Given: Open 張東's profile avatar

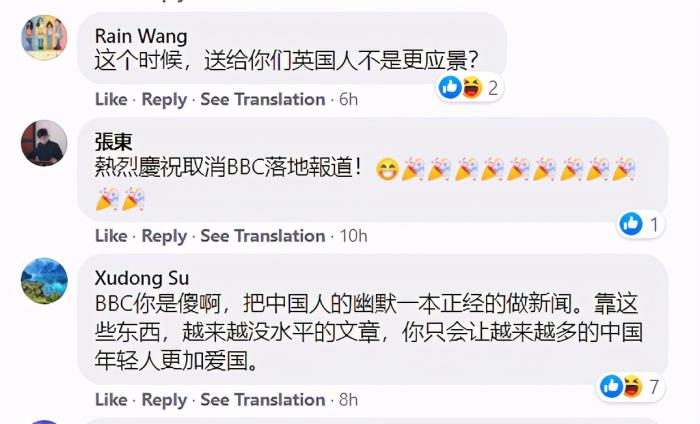Looking at the screenshot, I should 44,143.
